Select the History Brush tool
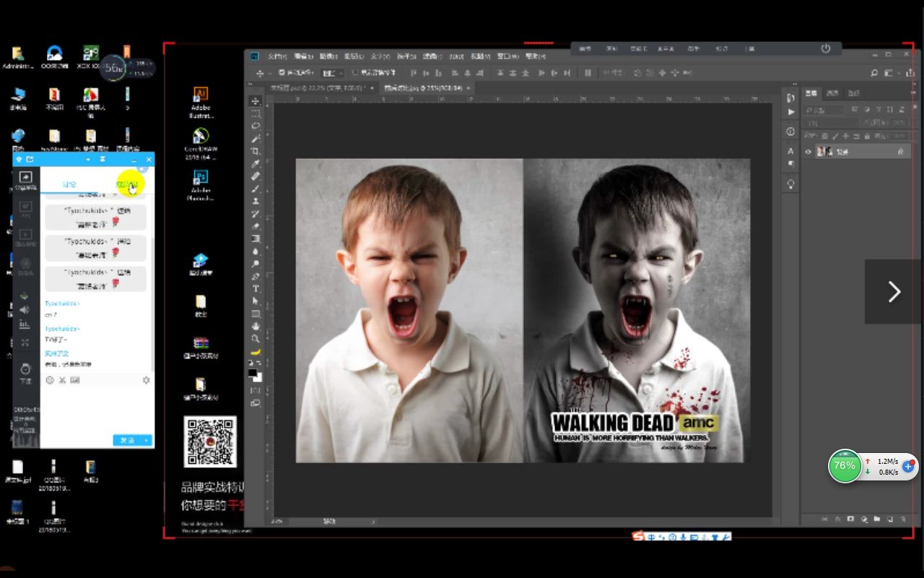 [x=256, y=214]
